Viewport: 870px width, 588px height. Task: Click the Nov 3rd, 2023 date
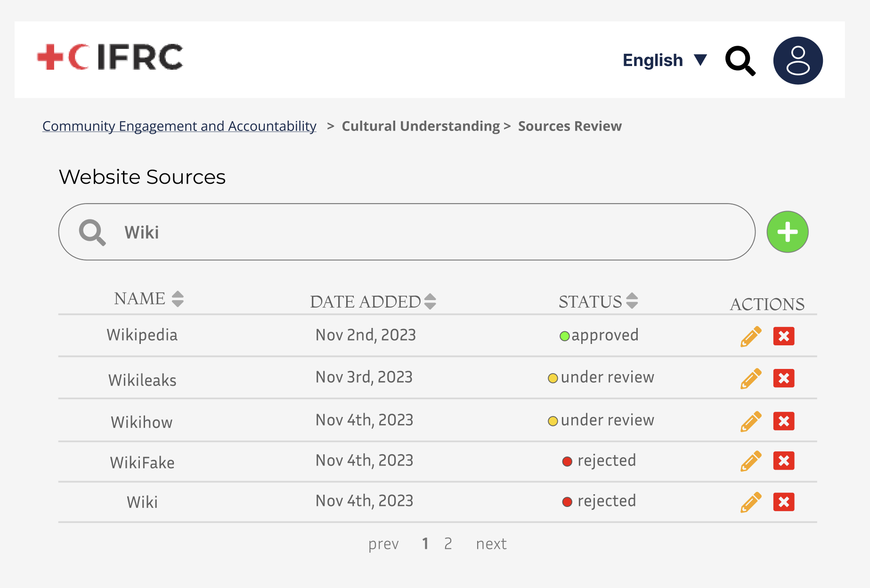click(364, 377)
